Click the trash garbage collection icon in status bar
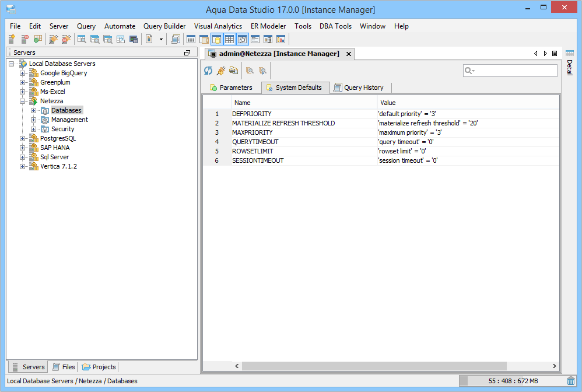This screenshot has width=582, height=392. [x=571, y=381]
